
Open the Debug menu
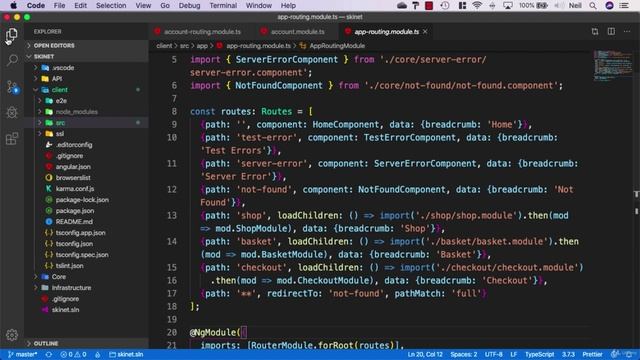pyautogui.click(x=189, y=6)
